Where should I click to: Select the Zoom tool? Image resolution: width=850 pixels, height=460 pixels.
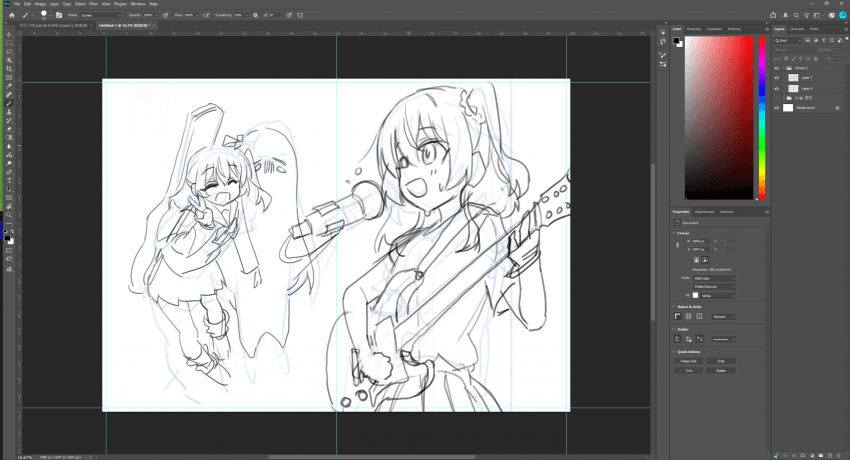click(x=9, y=215)
